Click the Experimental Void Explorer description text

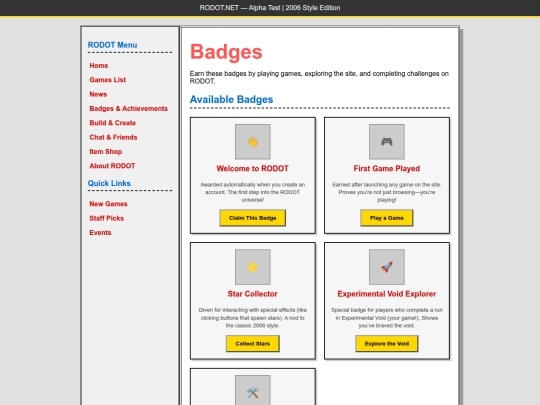pos(386,318)
